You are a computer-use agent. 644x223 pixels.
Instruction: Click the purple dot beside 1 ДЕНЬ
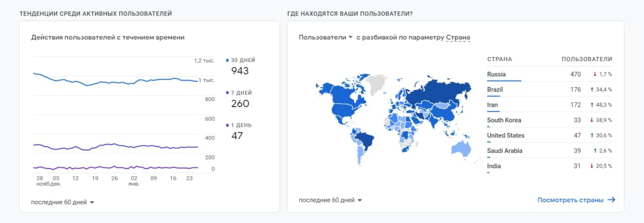[x=228, y=125]
